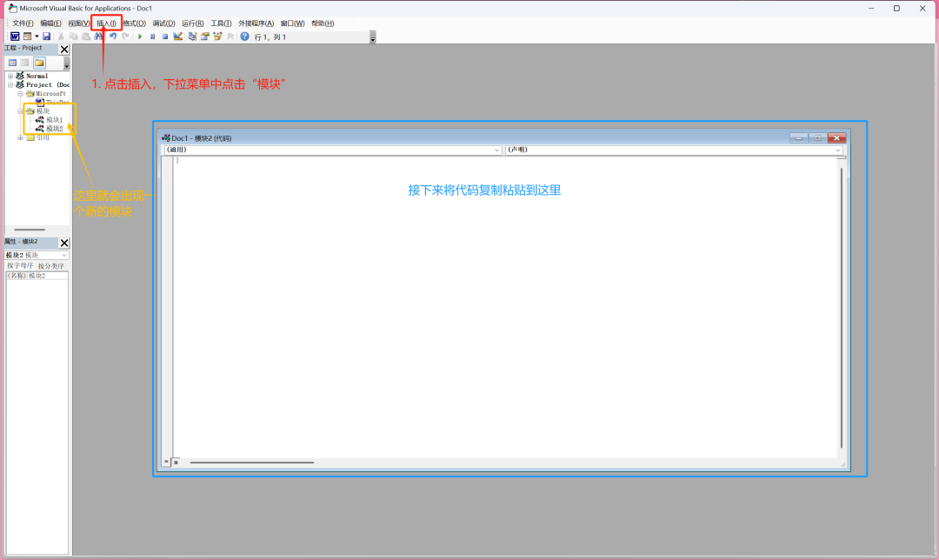Click the View Microsoft Word toolbar icon
The height and width of the screenshot is (560, 939).
click(x=15, y=37)
